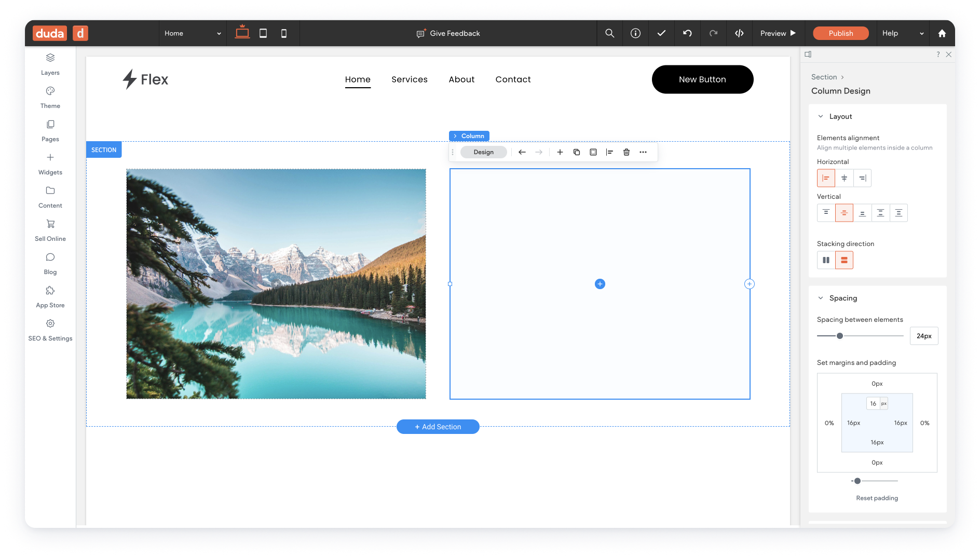Add element with toolbar plus icon
The width and height of the screenshot is (980, 558).
click(x=560, y=152)
